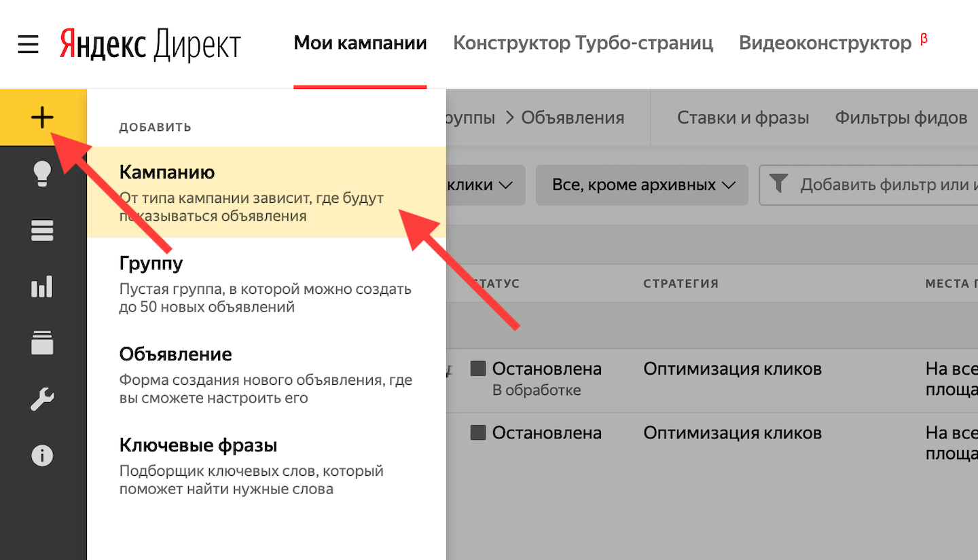Click the yellow plus add button
The width and height of the screenshot is (978, 560).
click(x=42, y=118)
